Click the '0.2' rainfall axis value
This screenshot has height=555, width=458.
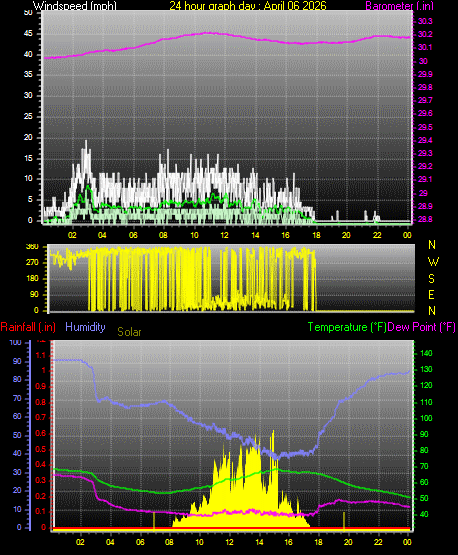41,496
